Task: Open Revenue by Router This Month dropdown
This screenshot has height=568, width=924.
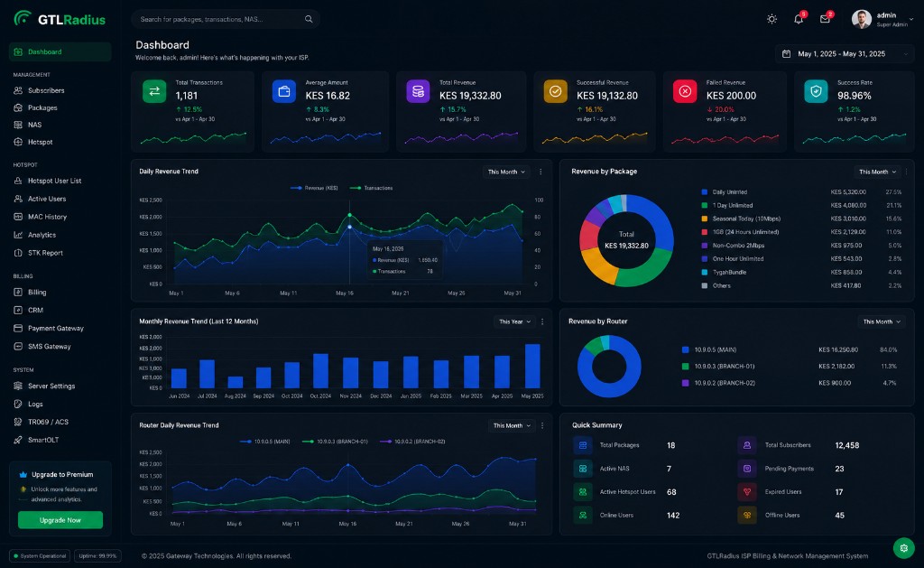Action: click(882, 321)
